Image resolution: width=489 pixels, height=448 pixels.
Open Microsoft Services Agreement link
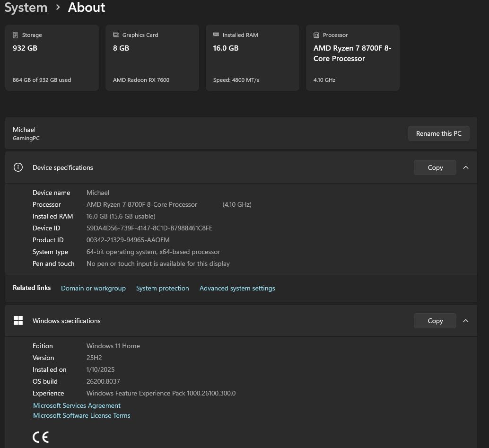(x=77, y=405)
